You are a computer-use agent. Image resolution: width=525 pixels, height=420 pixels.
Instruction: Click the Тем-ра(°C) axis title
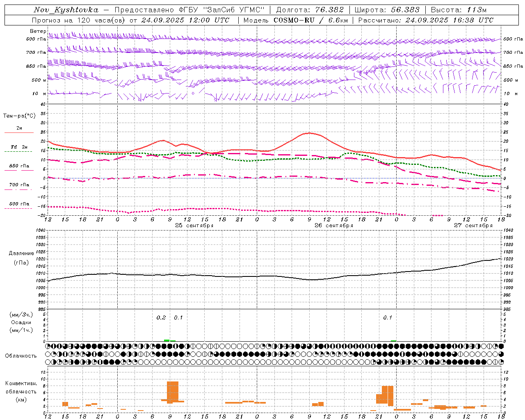pos(19,116)
